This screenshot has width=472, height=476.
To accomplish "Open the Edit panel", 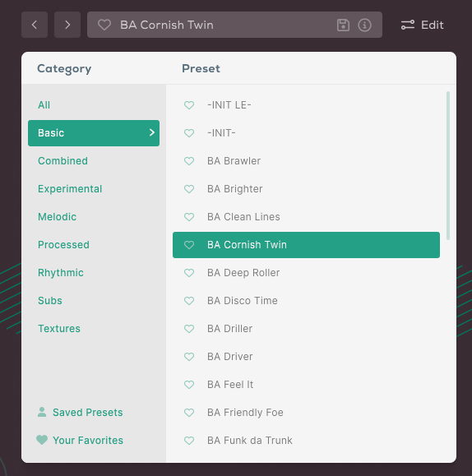I will [x=422, y=25].
